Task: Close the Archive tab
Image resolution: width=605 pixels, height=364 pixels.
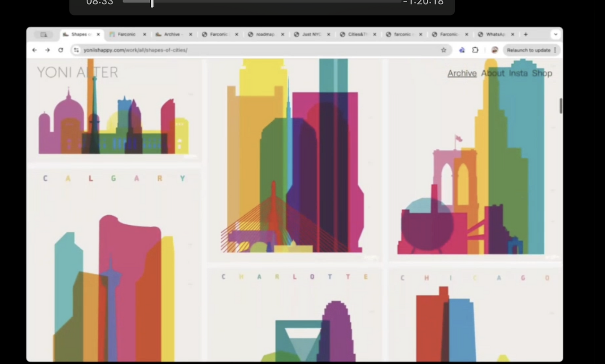Action: (190, 34)
